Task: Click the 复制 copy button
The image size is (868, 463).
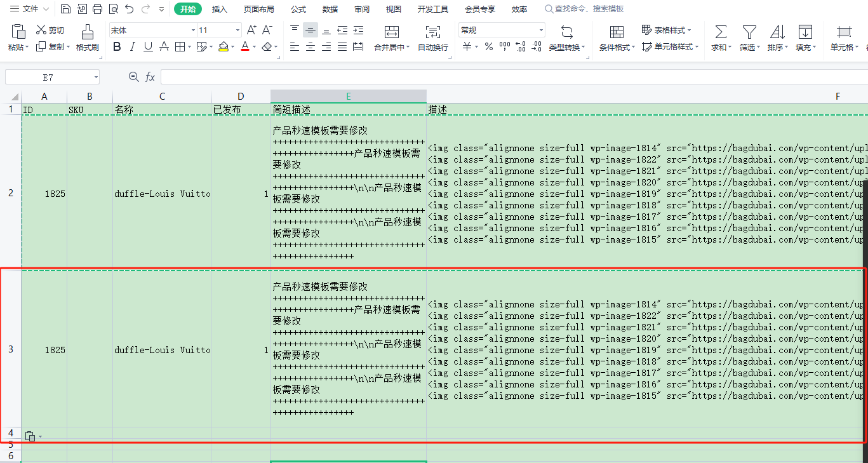Action: 54,46
